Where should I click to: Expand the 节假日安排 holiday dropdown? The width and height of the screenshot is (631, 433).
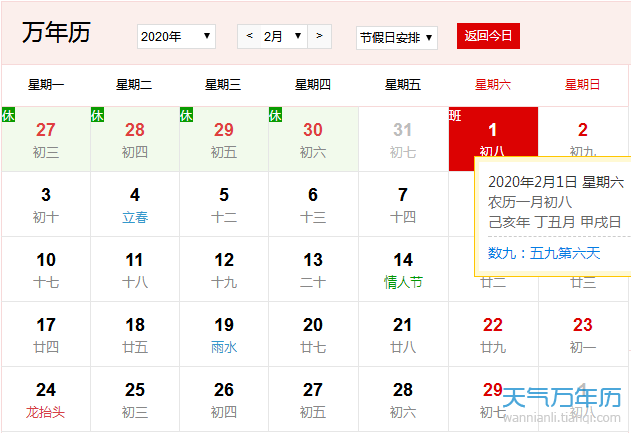397,38
